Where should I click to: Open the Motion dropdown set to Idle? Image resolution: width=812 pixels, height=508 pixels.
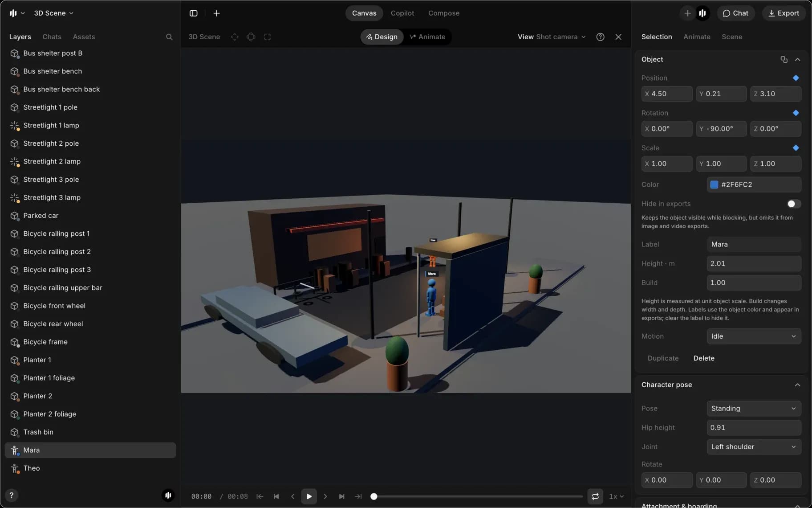754,336
